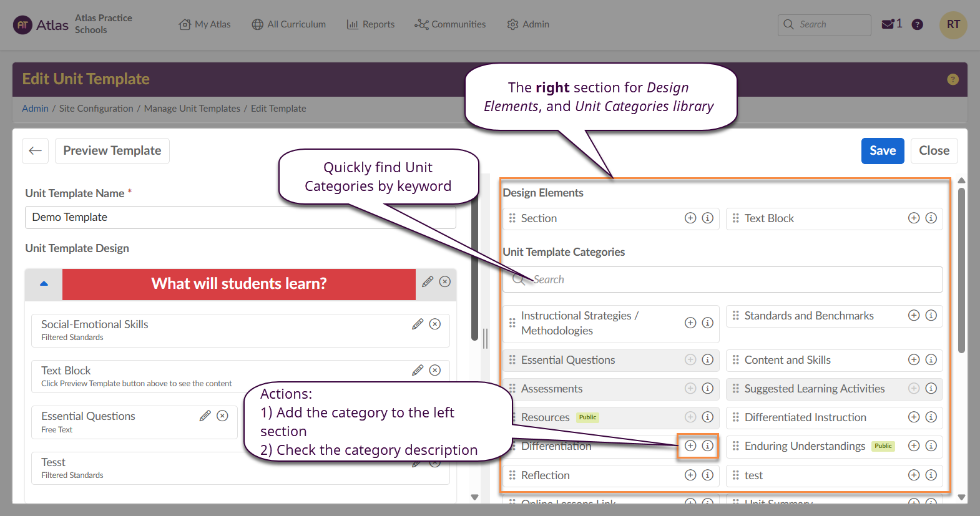Open Manage Unit Templates breadcrumb
Image resolution: width=980 pixels, height=516 pixels.
[192, 109]
